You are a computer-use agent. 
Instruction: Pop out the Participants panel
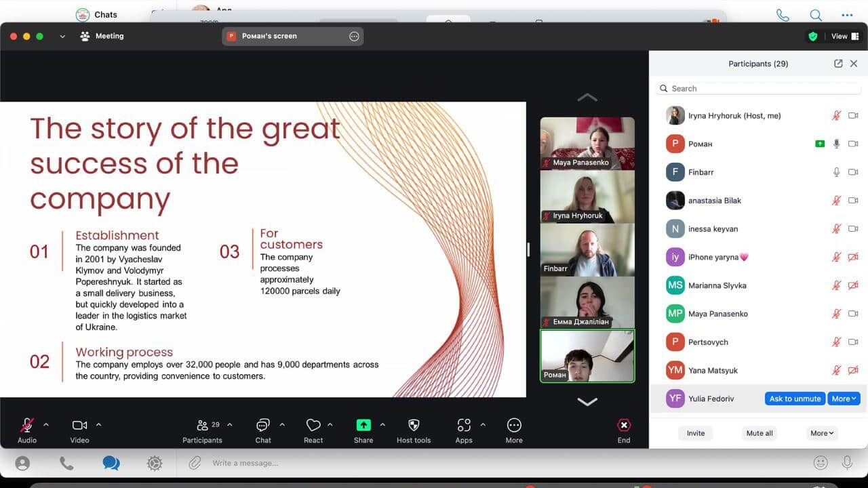pos(838,64)
